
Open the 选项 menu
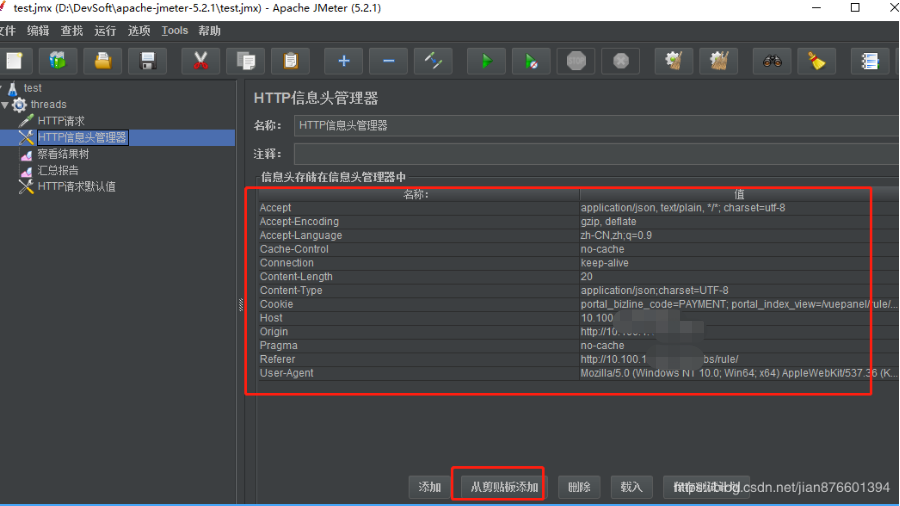(139, 31)
